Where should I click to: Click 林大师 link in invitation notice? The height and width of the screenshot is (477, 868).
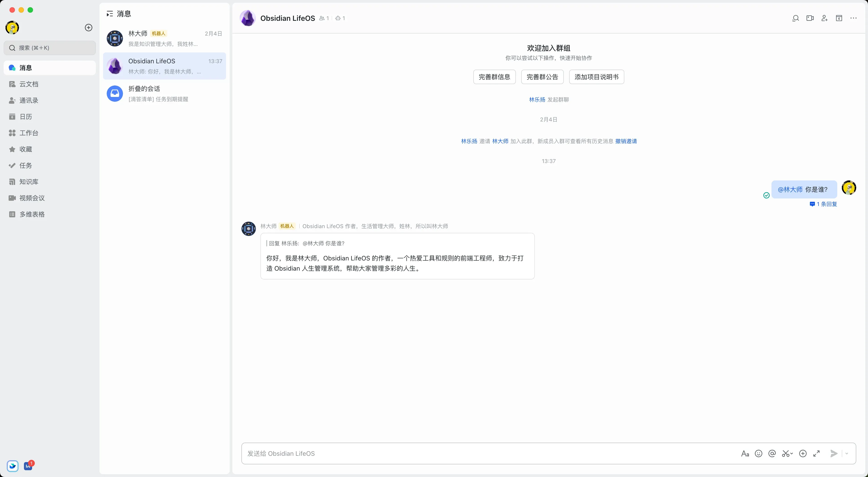[x=500, y=141]
